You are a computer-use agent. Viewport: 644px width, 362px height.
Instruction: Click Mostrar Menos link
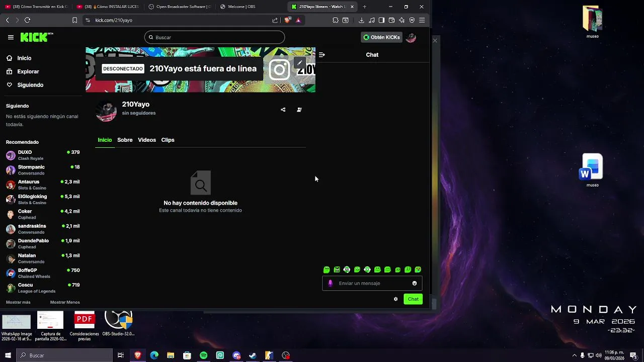(x=65, y=302)
